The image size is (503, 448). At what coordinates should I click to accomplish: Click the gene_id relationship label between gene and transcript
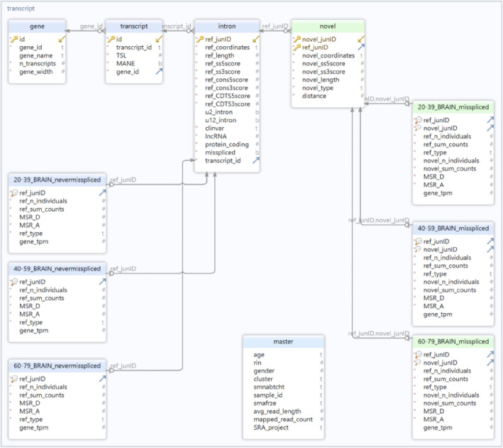click(90, 26)
